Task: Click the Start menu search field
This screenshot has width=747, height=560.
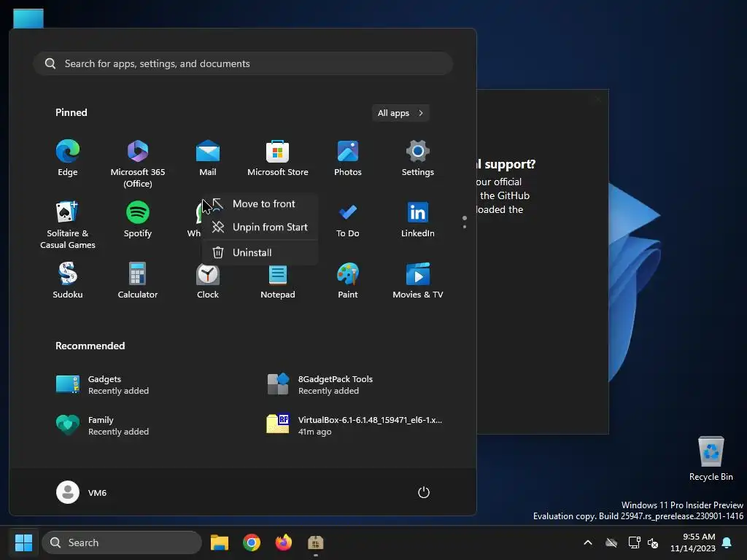Action: (x=243, y=64)
